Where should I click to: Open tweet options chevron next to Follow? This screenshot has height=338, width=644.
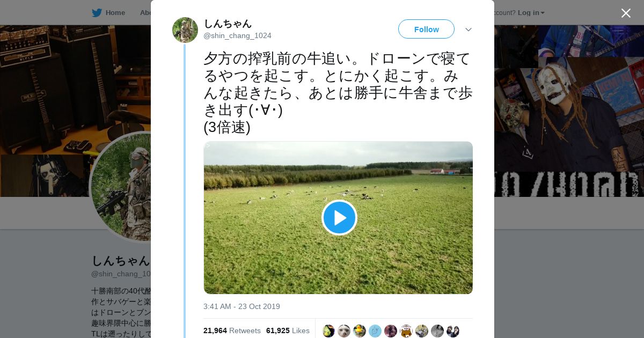point(469,30)
